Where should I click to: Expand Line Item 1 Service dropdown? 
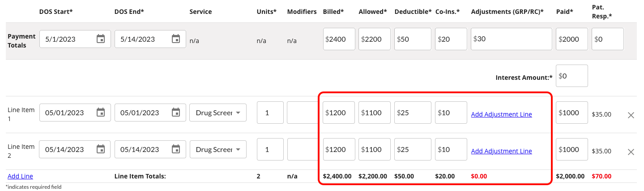[218, 113]
